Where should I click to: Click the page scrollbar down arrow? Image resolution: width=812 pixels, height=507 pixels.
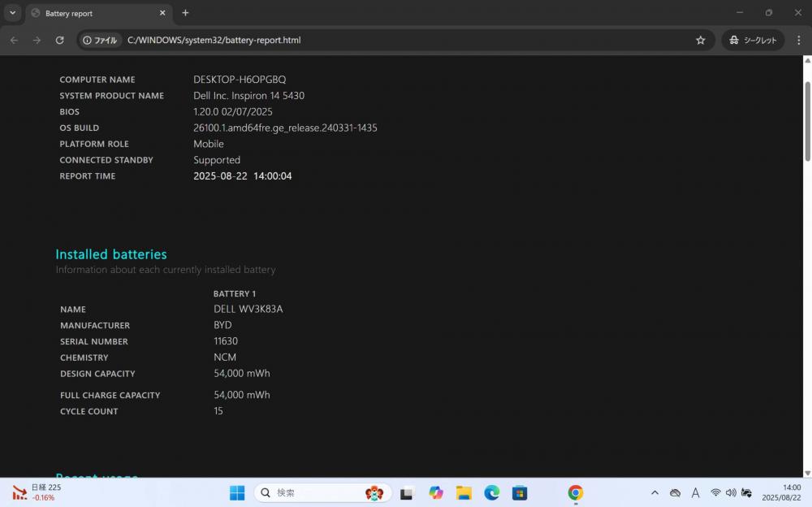(807, 473)
